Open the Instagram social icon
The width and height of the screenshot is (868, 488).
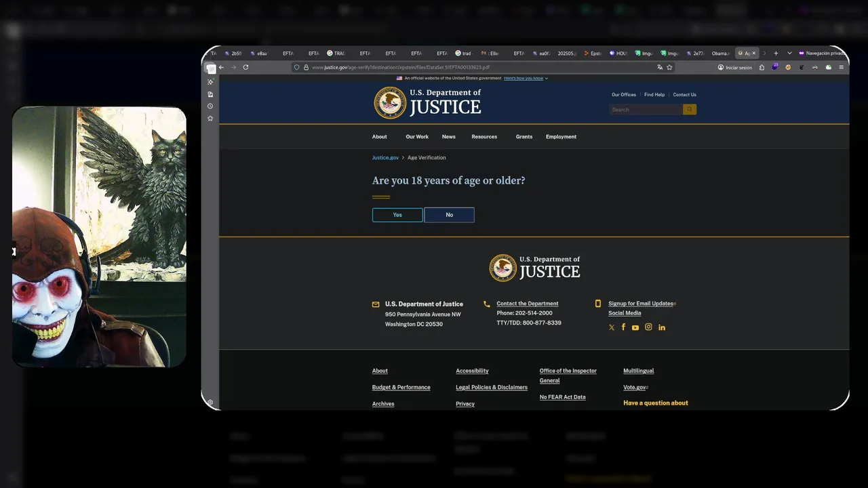click(x=648, y=327)
